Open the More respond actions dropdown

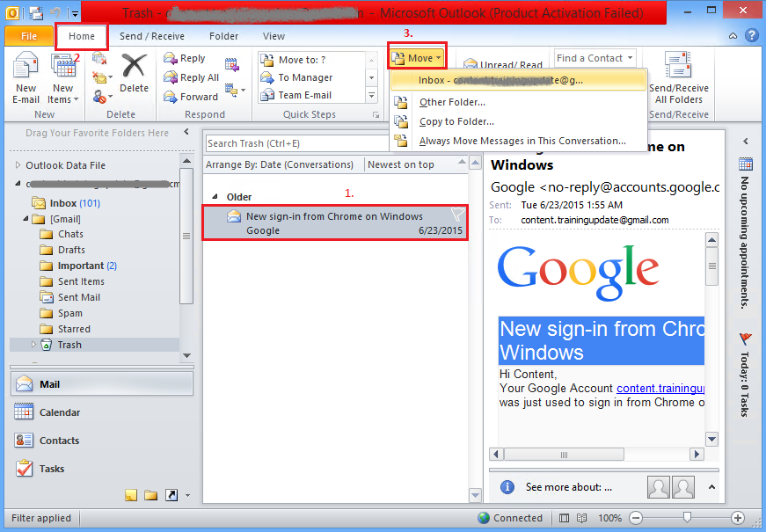point(236,90)
